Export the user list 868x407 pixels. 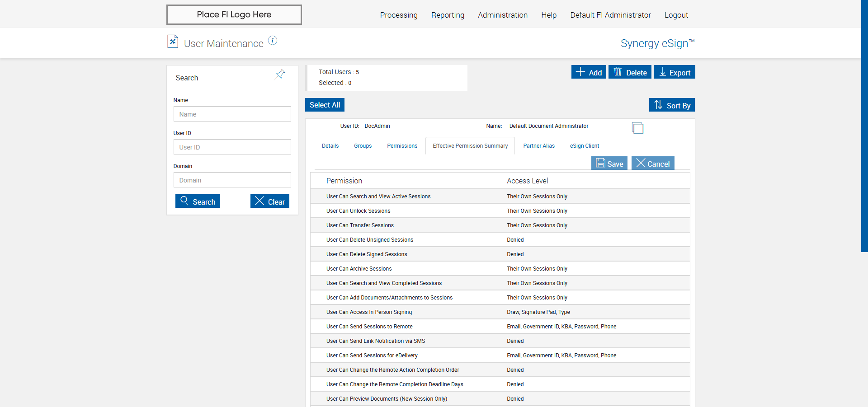click(674, 72)
